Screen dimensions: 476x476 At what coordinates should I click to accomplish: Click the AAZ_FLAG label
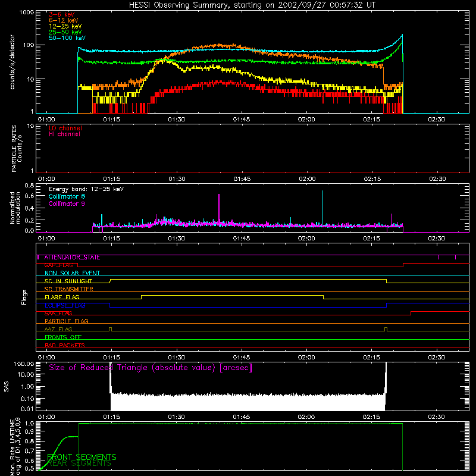point(58,330)
